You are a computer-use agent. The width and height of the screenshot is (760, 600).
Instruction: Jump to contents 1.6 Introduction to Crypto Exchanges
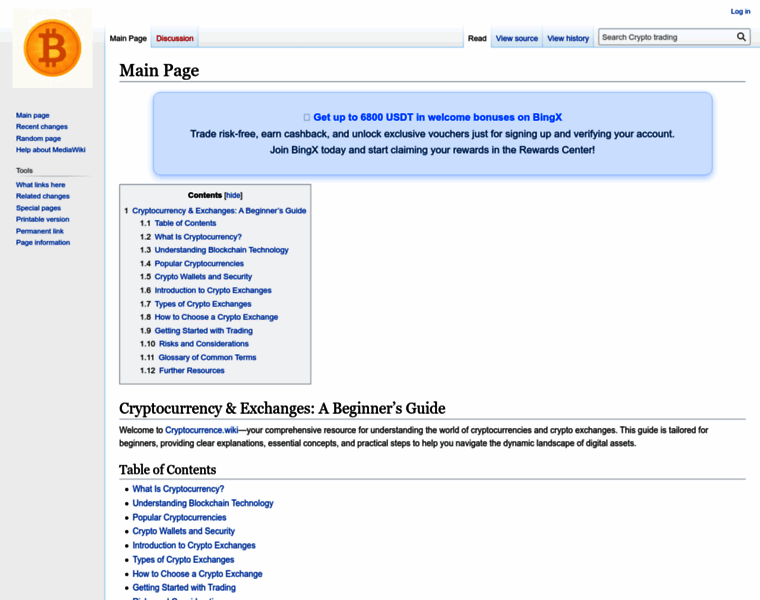tap(213, 290)
